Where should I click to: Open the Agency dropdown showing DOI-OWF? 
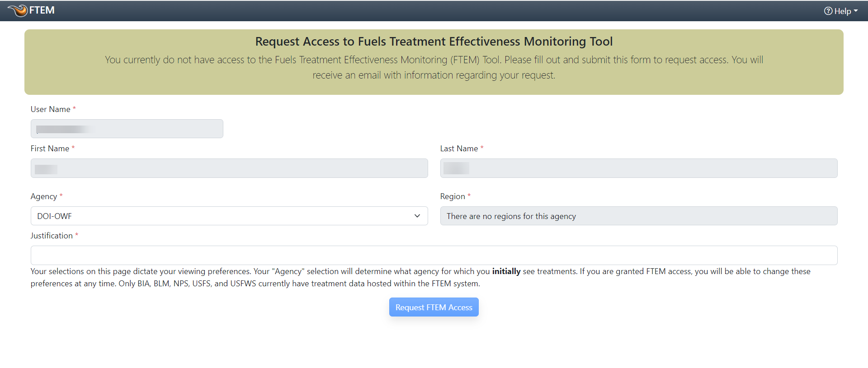coord(229,216)
